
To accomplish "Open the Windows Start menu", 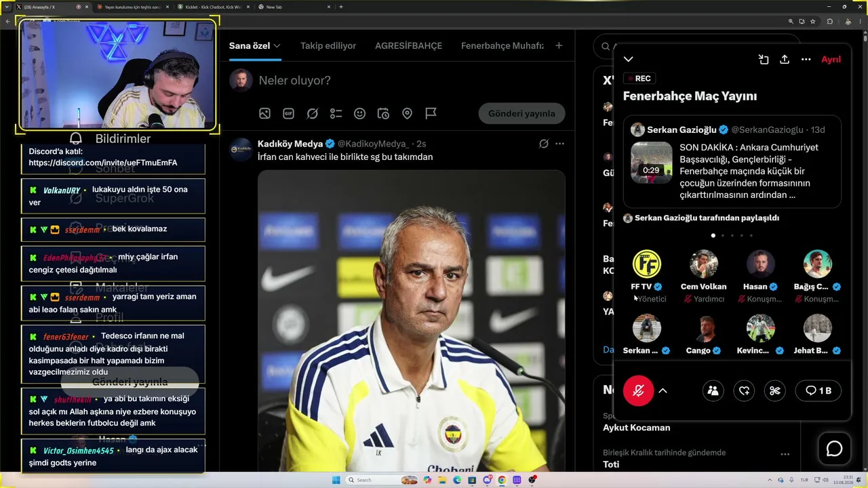I will pos(336,480).
